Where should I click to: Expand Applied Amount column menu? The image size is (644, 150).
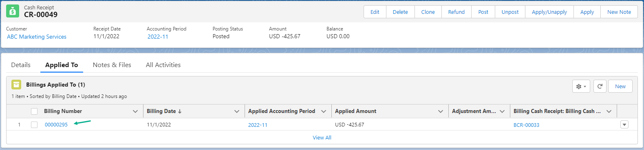point(440,111)
